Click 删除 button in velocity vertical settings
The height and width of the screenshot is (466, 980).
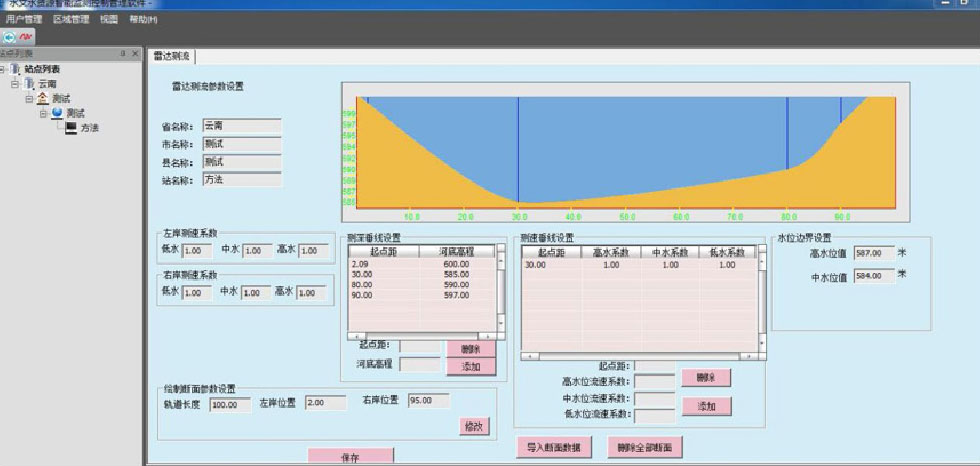coord(706,377)
